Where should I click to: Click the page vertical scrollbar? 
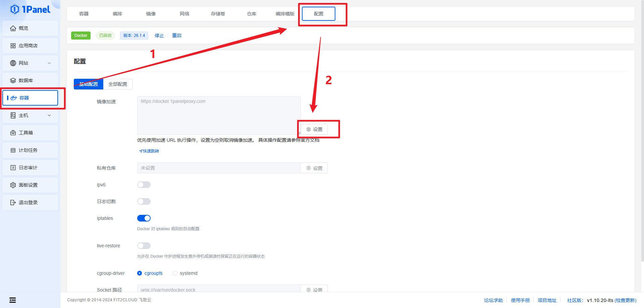[x=642, y=131]
